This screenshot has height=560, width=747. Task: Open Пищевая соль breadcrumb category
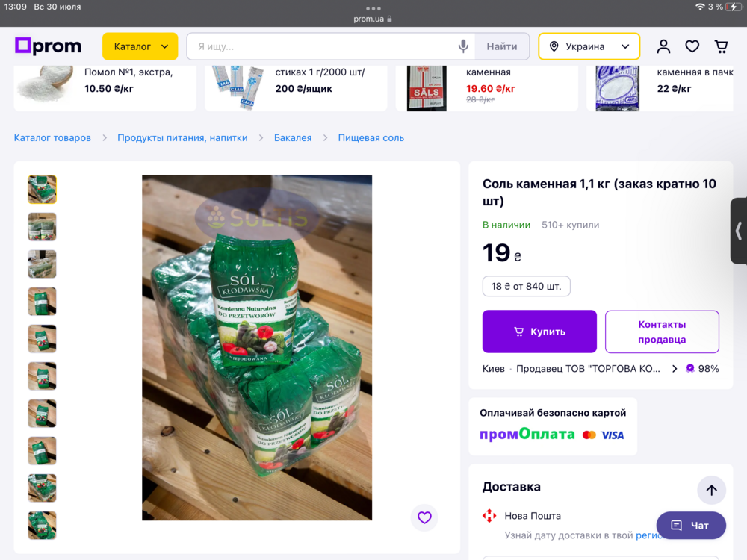(371, 138)
